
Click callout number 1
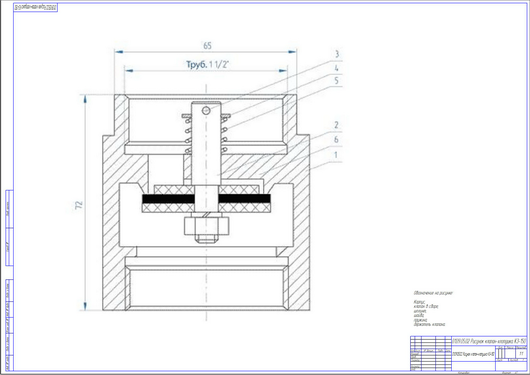(x=336, y=155)
